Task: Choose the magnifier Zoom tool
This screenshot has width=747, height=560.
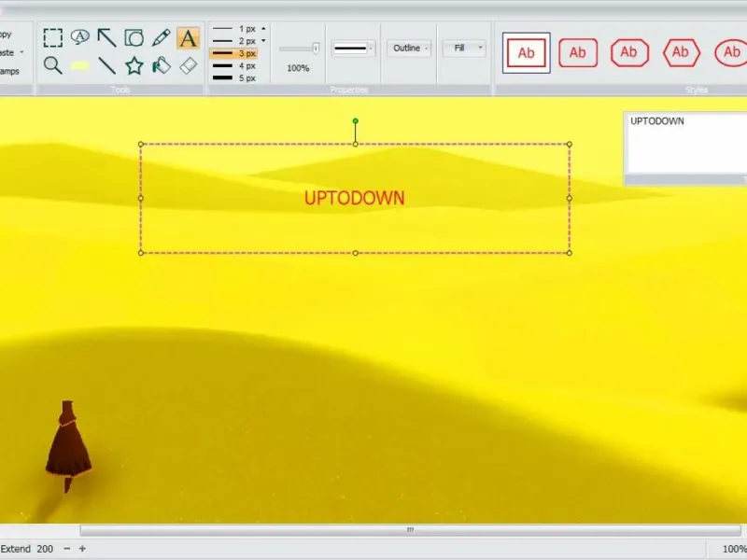Action: pyautogui.click(x=53, y=65)
